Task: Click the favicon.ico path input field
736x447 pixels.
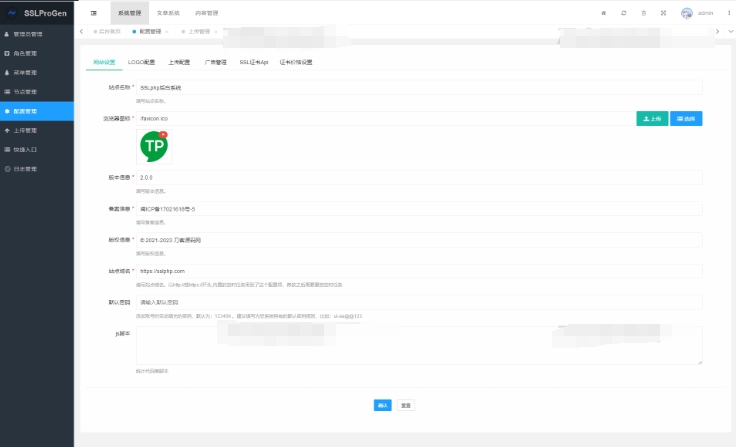Action: (x=385, y=118)
